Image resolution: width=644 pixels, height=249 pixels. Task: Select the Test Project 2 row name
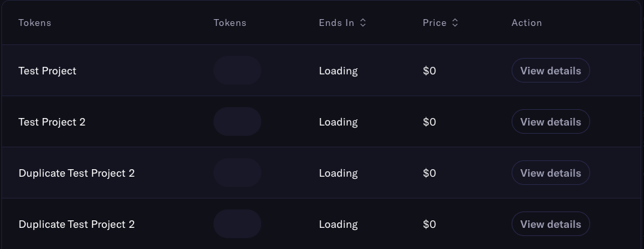(52, 122)
